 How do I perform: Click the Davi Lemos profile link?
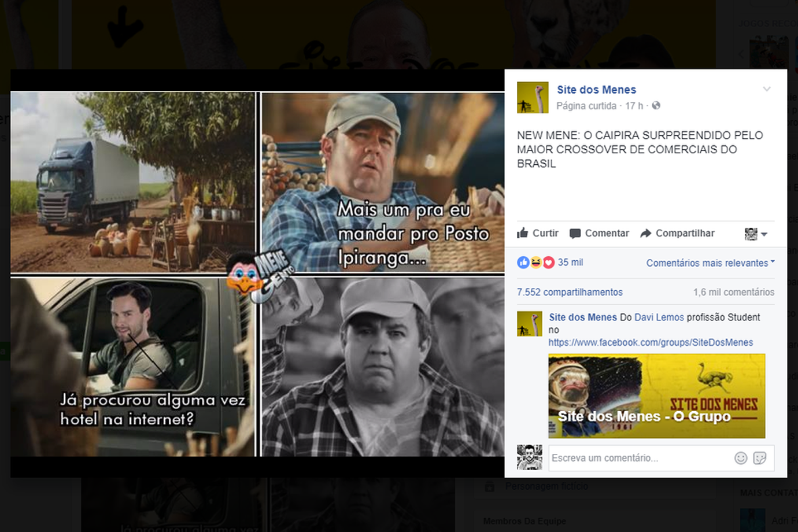click(x=659, y=317)
